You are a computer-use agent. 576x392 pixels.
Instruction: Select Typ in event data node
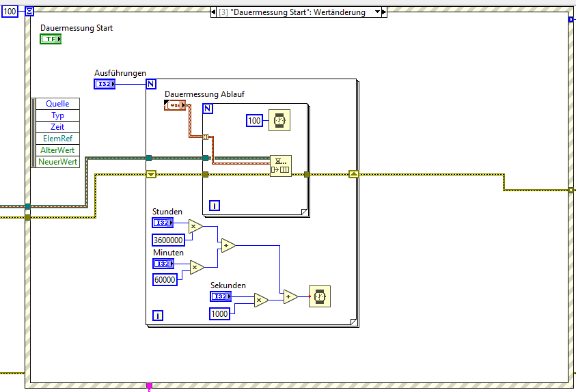(x=57, y=115)
